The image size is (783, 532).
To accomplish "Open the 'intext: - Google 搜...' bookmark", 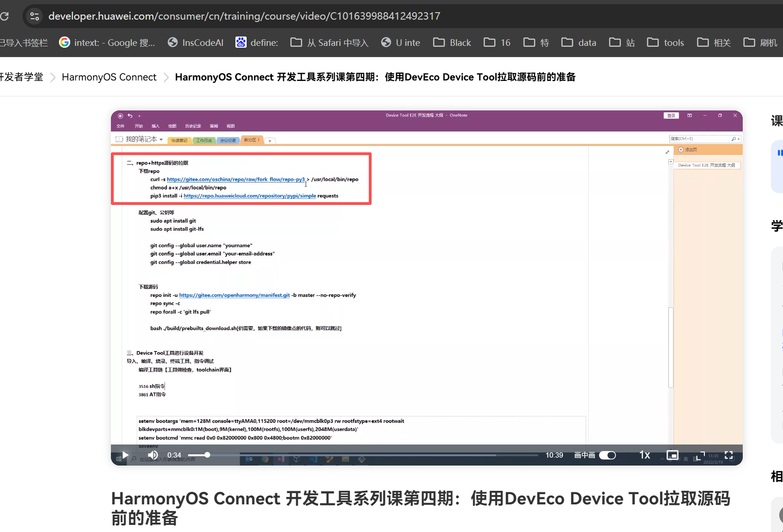I will [107, 43].
